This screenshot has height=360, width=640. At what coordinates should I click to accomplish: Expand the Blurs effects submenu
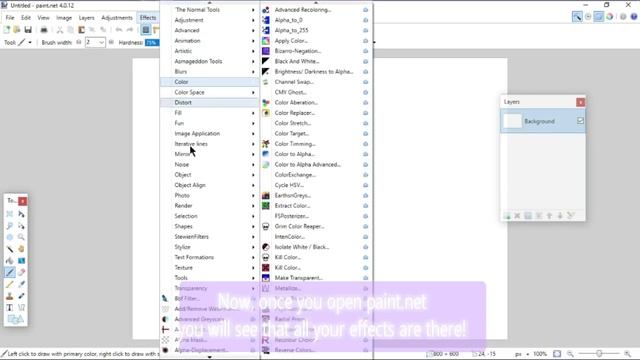coord(209,71)
